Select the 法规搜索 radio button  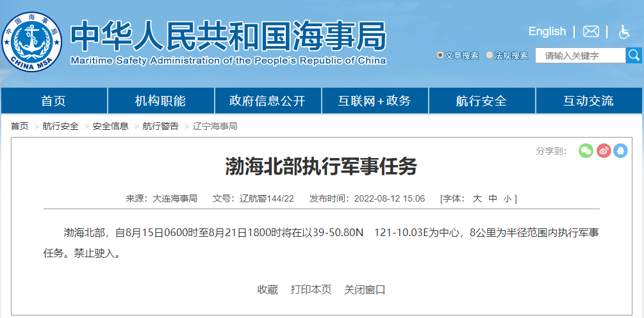click(x=489, y=56)
